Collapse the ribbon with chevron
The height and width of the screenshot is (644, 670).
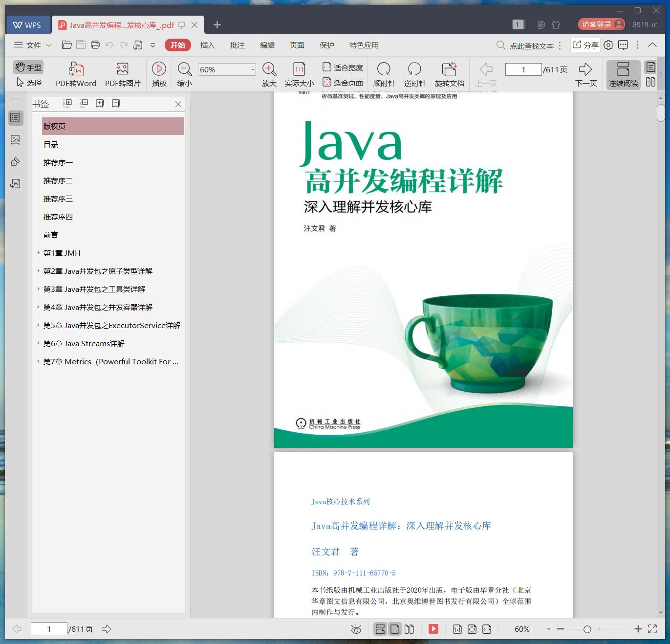tap(652, 45)
